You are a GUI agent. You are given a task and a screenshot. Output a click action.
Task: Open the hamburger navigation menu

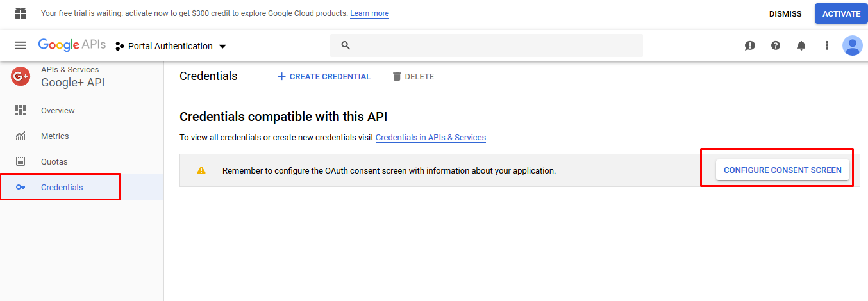click(x=21, y=45)
